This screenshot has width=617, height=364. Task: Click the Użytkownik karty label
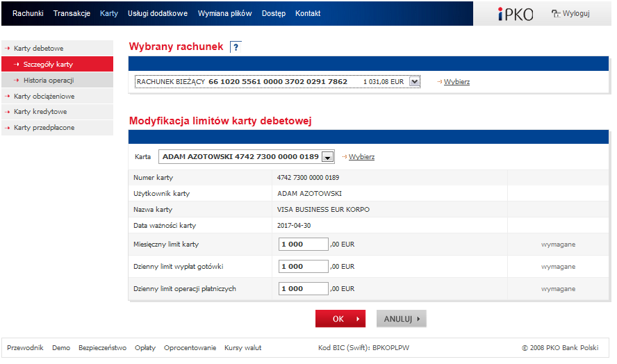[x=161, y=194]
